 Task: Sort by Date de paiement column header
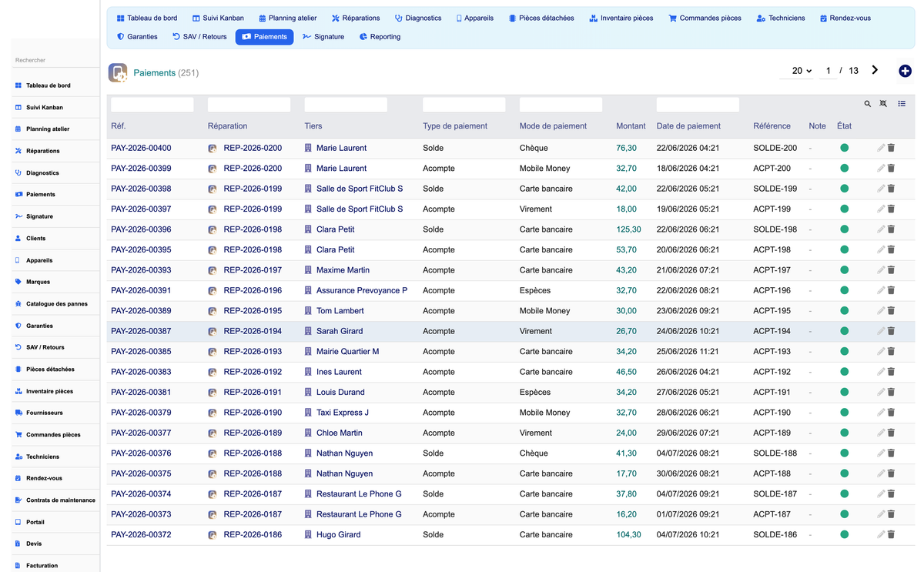point(688,125)
